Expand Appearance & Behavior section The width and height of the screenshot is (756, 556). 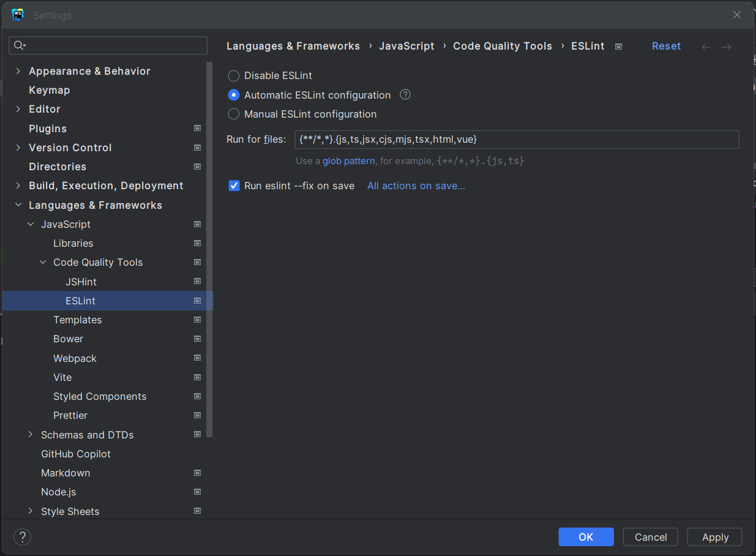click(18, 71)
